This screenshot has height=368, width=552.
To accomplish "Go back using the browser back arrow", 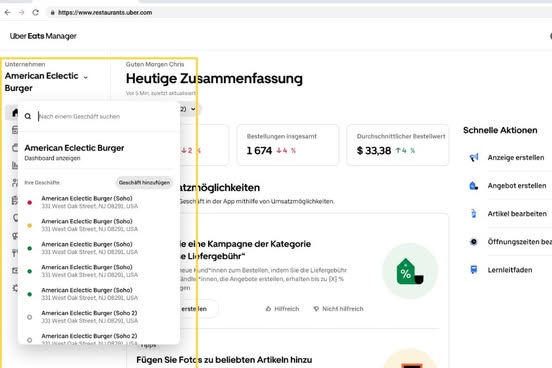I will point(8,12).
